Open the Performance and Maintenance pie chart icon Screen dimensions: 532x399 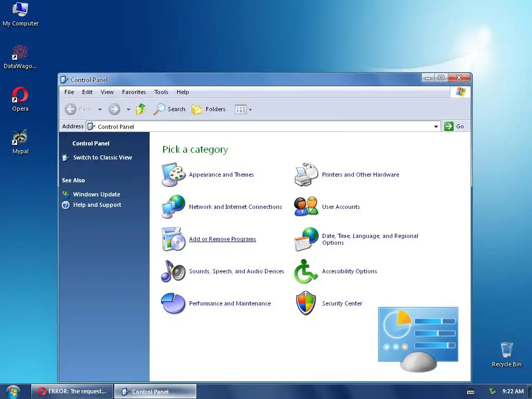(174, 303)
